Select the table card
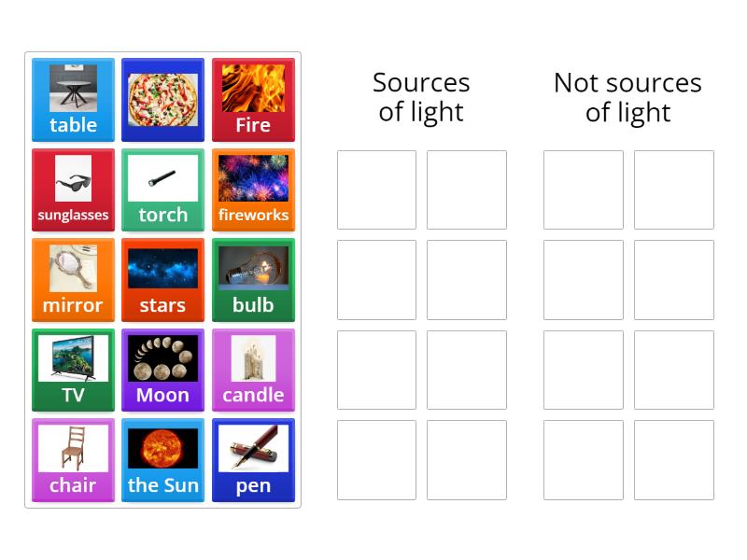Screen dimensions: 747x560 73,100
